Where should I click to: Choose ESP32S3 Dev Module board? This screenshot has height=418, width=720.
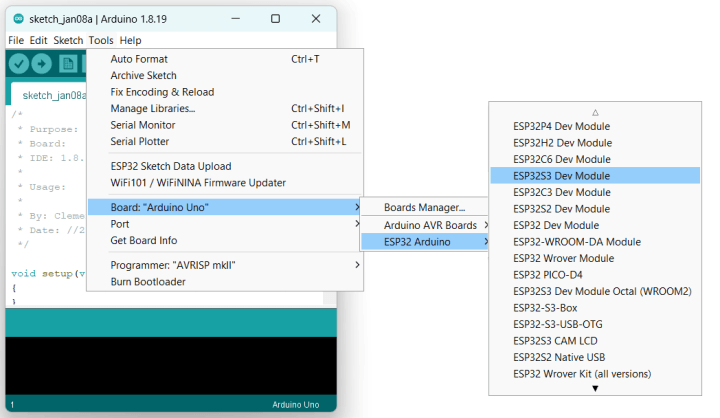tap(561, 175)
